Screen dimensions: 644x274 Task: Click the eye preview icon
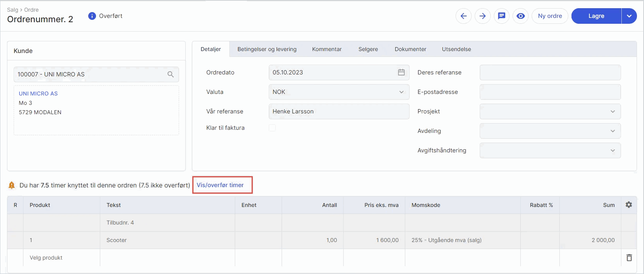tap(520, 16)
